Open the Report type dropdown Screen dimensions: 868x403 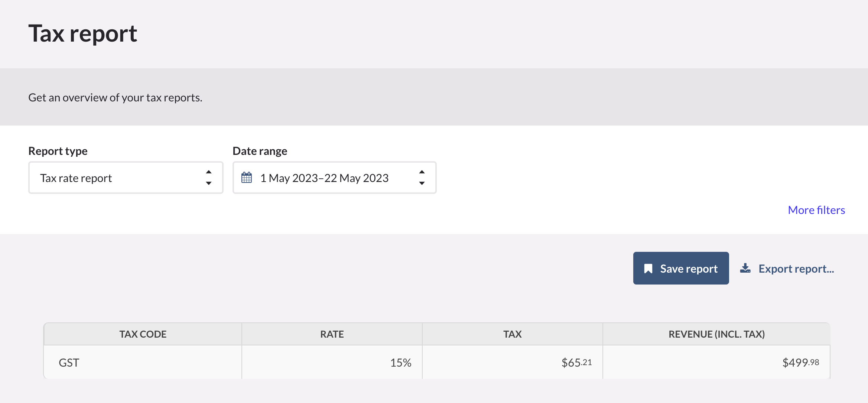tap(126, 178)
